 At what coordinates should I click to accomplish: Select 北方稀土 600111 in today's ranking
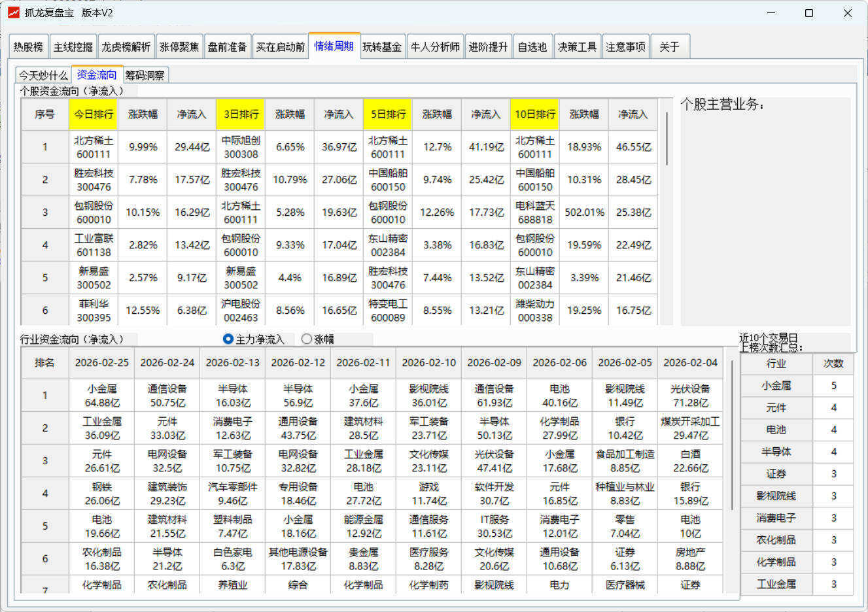94,146
